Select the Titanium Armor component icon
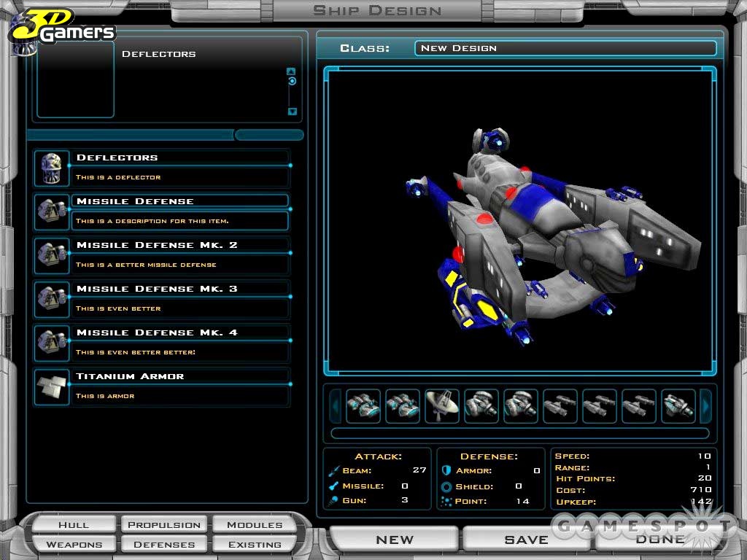Viewport: 747px width, 560px height. [x=51, y=386]
